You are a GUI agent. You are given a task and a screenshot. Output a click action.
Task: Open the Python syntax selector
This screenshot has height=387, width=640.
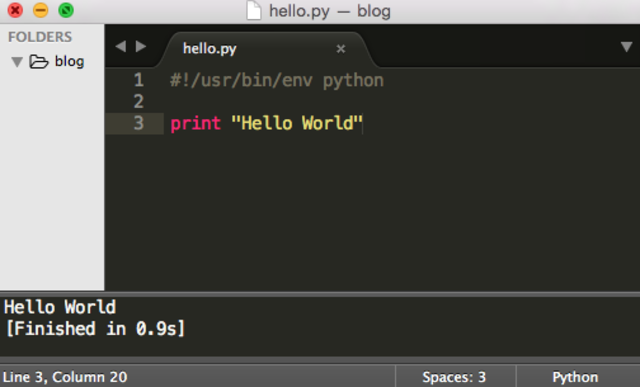575,377
